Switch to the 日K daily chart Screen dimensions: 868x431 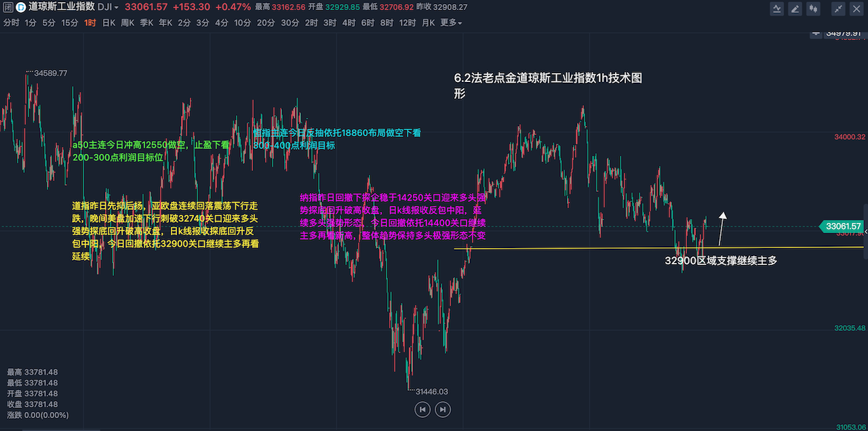point(108,22)
